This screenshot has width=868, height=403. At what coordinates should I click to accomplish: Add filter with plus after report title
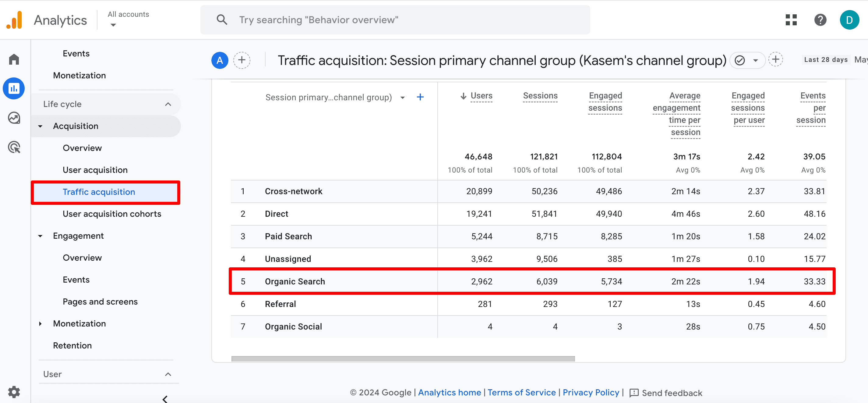coord(775,60)
